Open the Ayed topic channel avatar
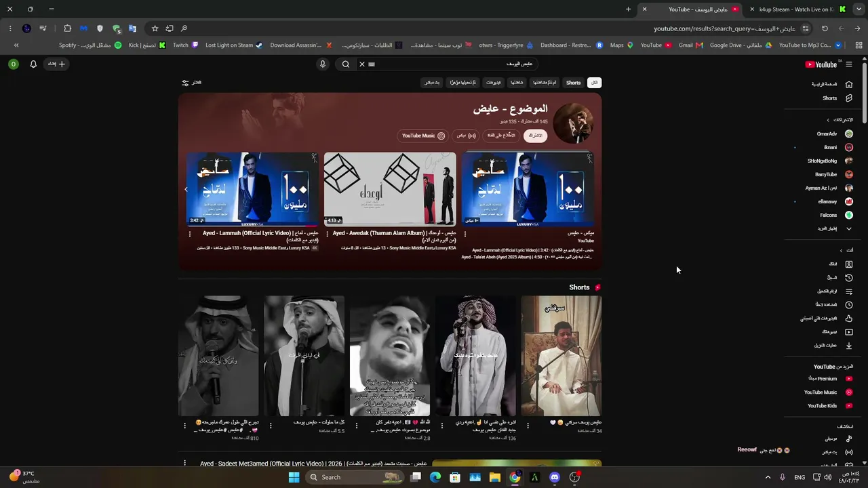The width and height of the screenshot is (868, 488). 573,123
